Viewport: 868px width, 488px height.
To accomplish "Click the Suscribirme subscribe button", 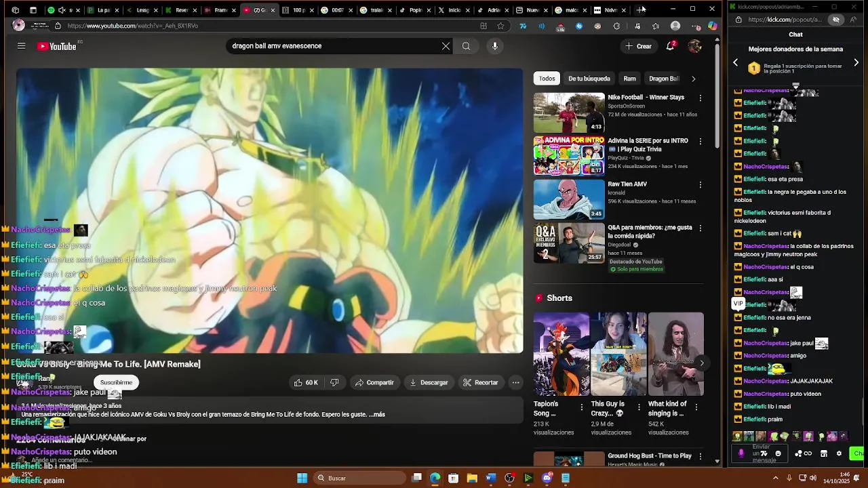I will tap(116, 382).
